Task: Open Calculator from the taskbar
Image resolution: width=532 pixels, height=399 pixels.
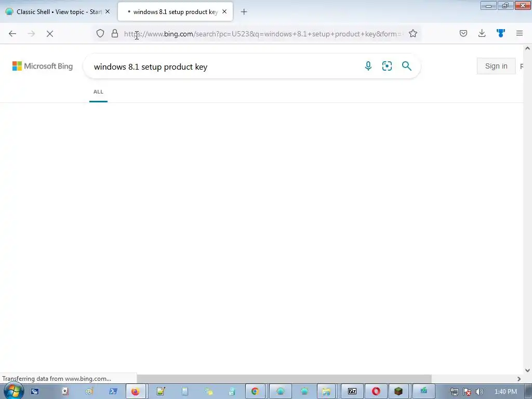Action: pyautogui.click(x=184, y=392)
